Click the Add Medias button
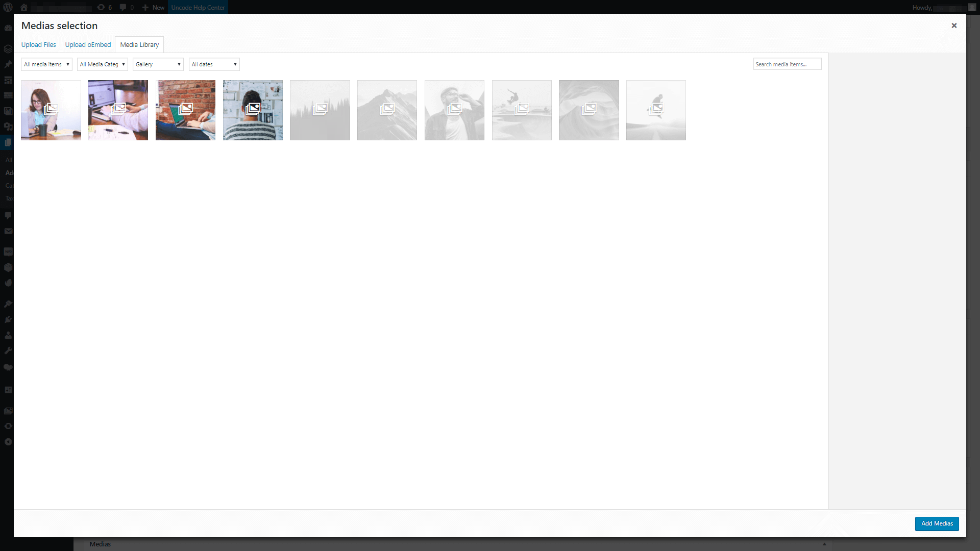Image resolution: width=980 pixels, height=551 pixels. tap(936, 523)
